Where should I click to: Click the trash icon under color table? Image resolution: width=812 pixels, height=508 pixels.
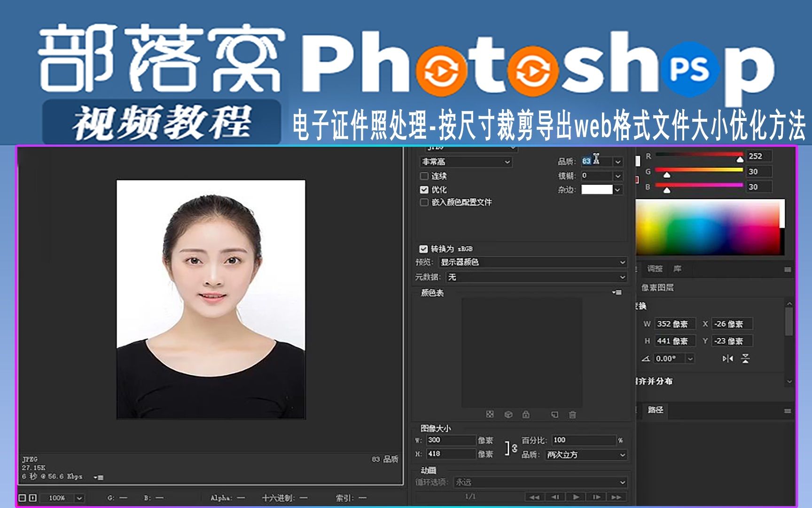pyautogui.click(x=572, y=414)
